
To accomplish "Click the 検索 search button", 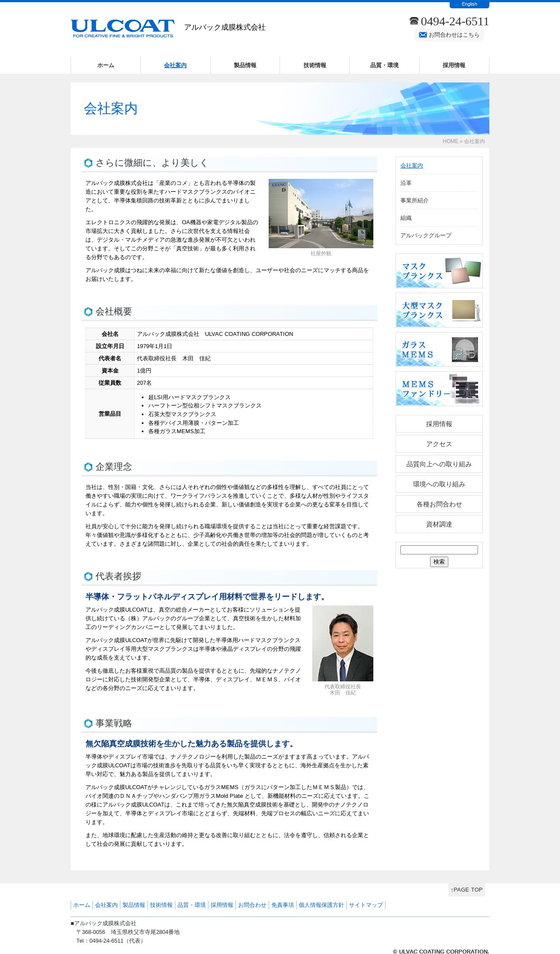I will tap(439, 562).
